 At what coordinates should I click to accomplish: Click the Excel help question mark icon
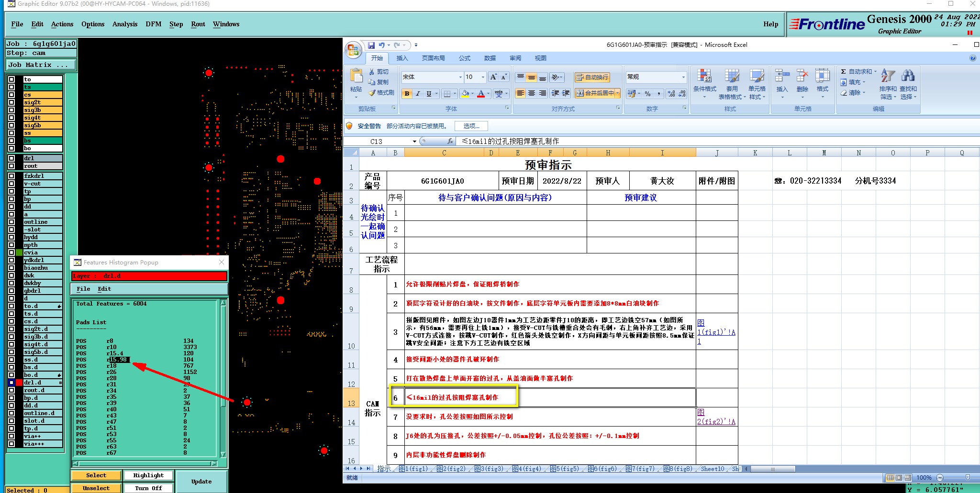point(973,58)
